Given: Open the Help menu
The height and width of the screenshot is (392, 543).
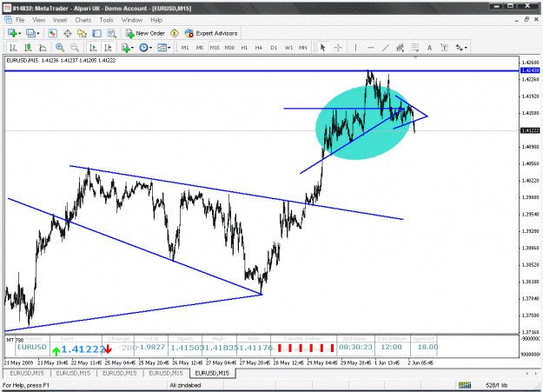Looking at the screenshot, I should click(x=156, y=20).
